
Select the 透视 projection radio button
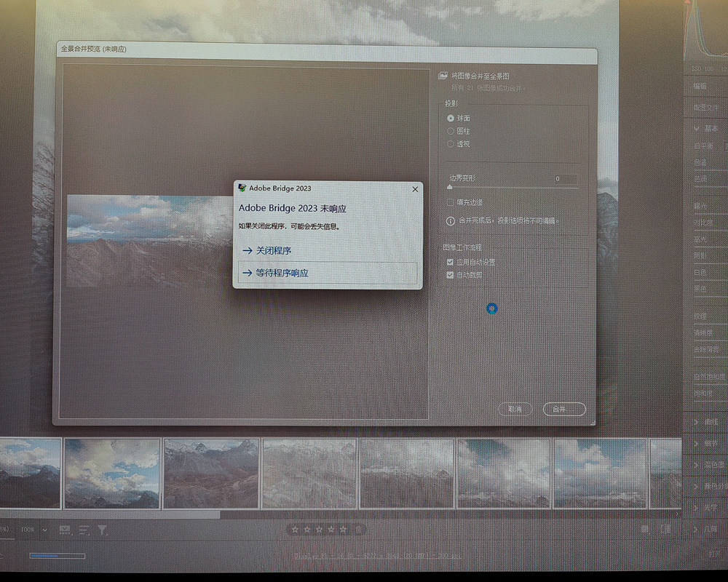451,144
